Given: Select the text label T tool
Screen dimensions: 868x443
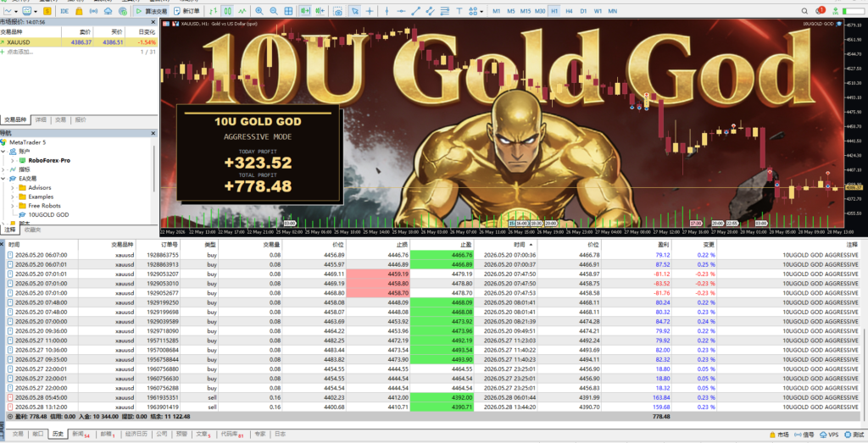Looking at the screenshot, I should 459,11.
